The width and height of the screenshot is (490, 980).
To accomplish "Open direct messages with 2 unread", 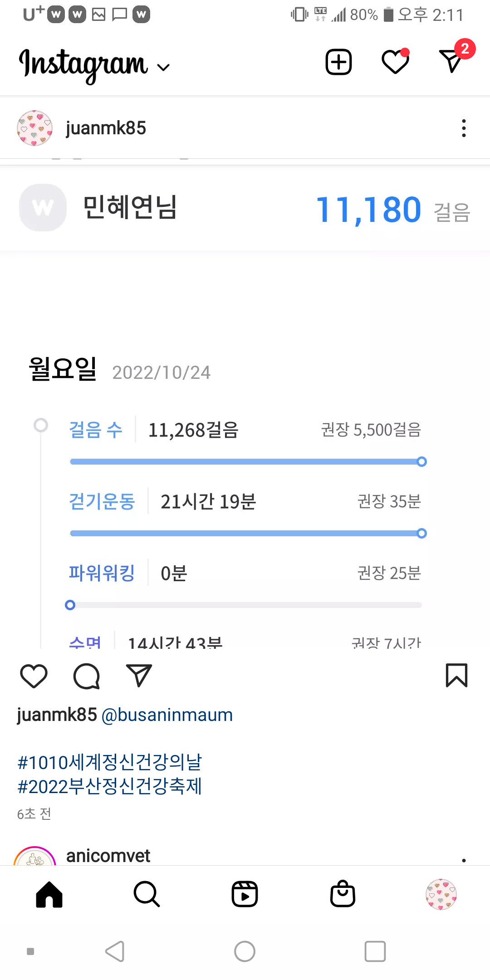I will coord(452,61).
